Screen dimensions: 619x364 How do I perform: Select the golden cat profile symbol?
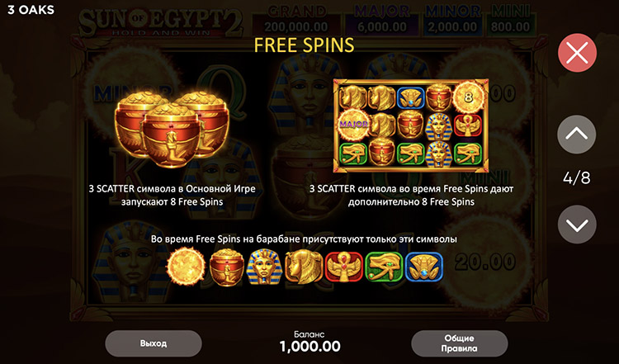pos(304,267)
